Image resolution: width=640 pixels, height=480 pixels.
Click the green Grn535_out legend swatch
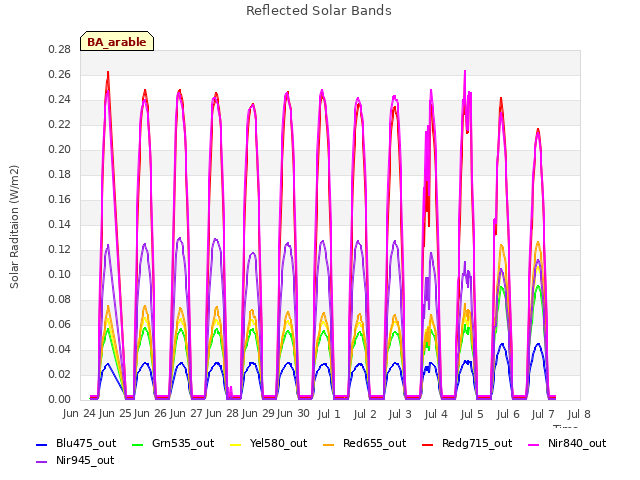[x=138, y=444]
